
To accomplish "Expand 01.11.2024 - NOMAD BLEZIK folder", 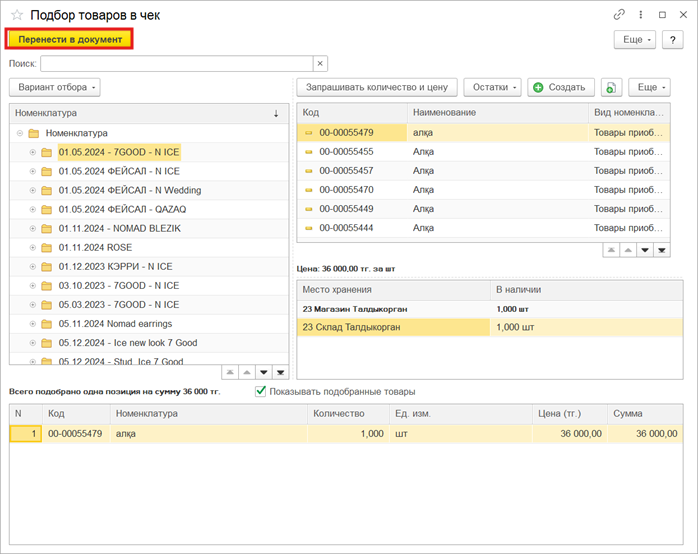I will click(x=32, y=229).
